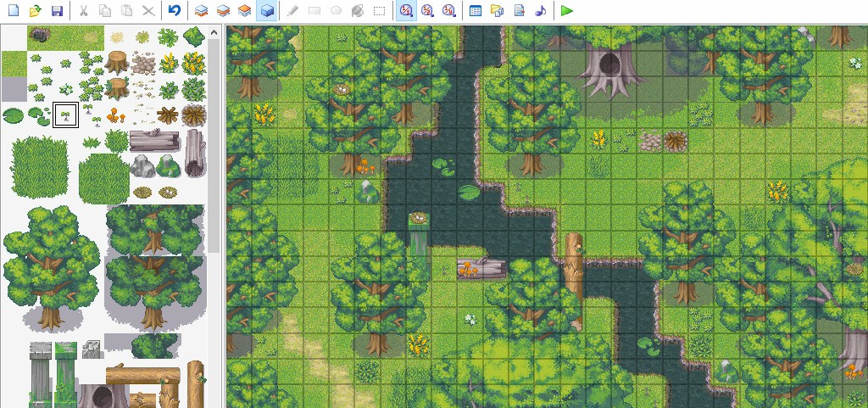Switch to map Layer 3 (top layer highlighted)

[x=245, y=10]
